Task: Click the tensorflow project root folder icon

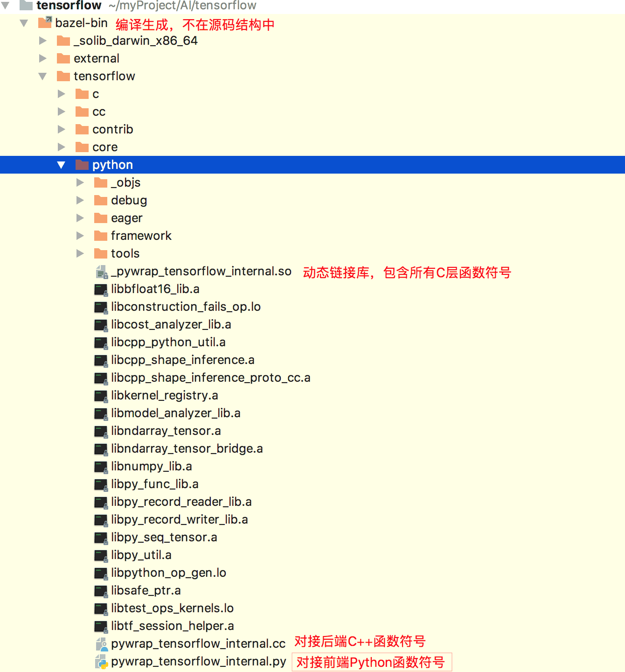Action: pyautogui.click(x=26, y=5)
